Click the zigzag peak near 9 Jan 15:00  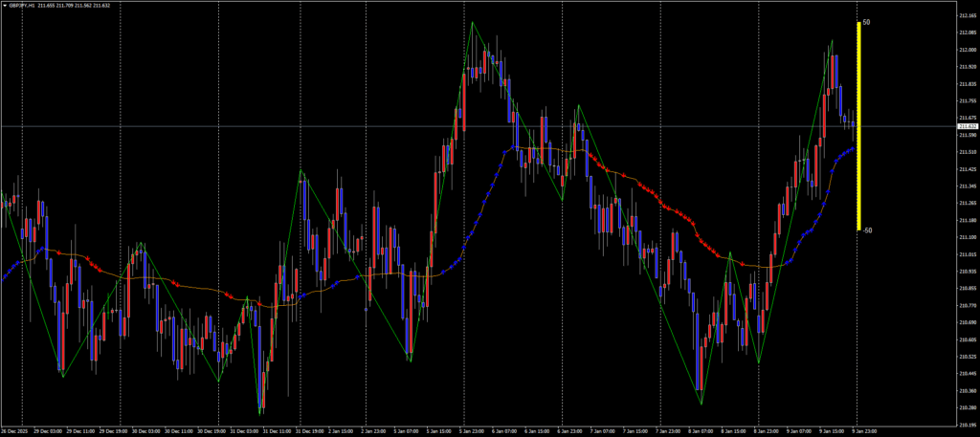click(832, 40)
